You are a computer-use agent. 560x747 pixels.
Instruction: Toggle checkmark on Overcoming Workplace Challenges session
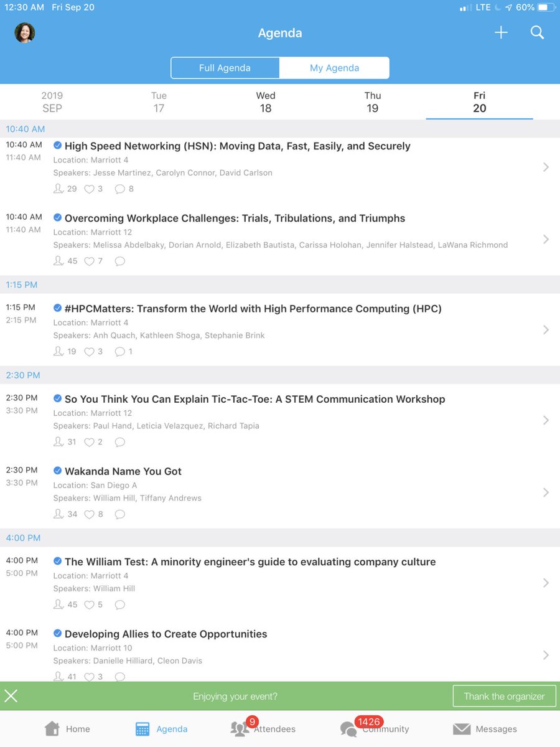58,218
